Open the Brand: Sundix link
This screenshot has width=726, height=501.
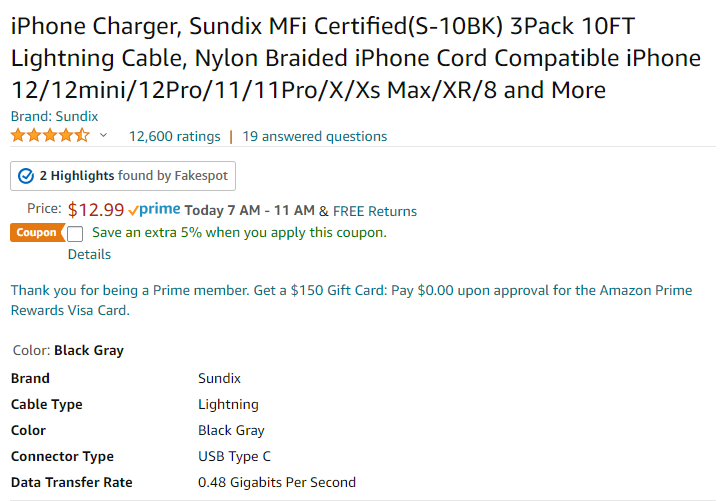coord(55,116)
